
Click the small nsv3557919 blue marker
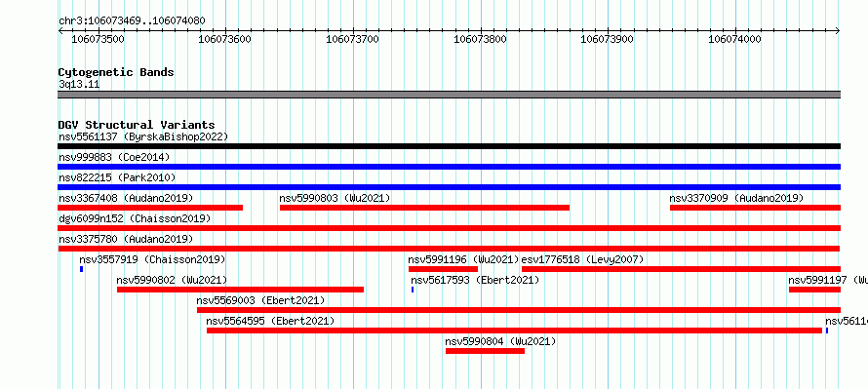point(81,269)
